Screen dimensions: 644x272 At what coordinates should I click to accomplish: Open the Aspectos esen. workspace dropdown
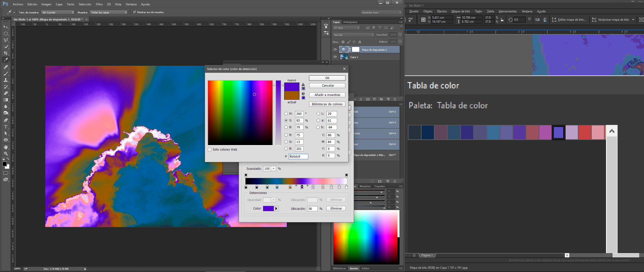coord(381,12)
